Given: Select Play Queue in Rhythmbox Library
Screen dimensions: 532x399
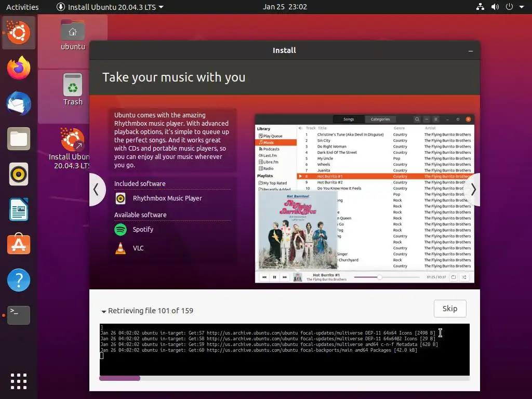Looking at the screenshot, I should click(272, 136).
